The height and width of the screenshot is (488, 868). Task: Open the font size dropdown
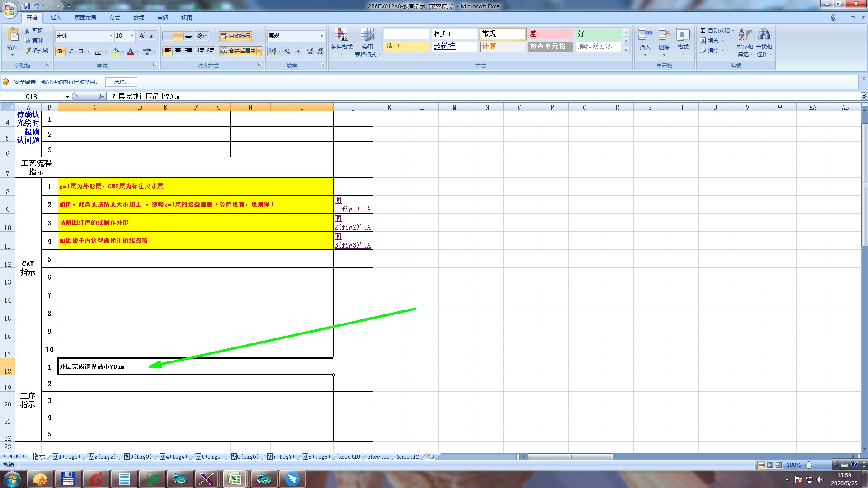click(x=132, y=36)
